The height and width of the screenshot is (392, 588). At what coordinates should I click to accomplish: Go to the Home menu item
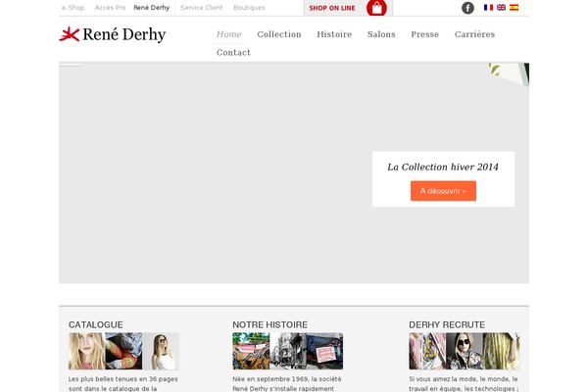click(228, 34)
